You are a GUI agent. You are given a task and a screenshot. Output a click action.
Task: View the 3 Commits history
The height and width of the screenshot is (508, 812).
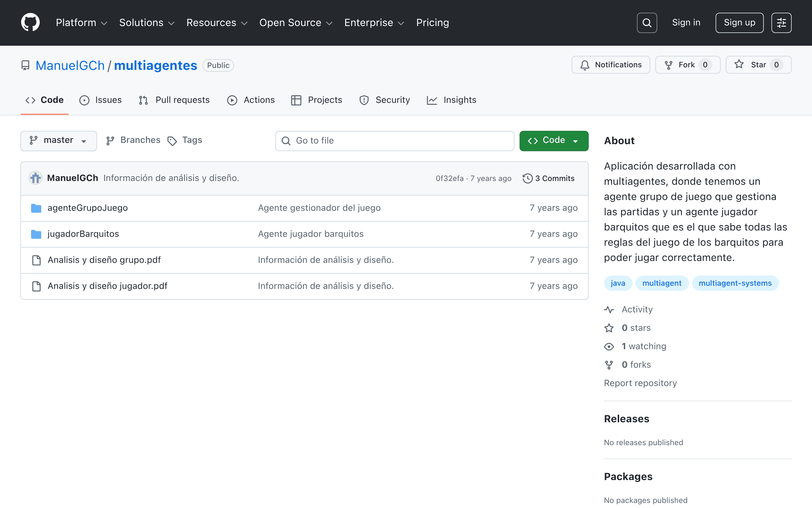(x=549, y=178)
